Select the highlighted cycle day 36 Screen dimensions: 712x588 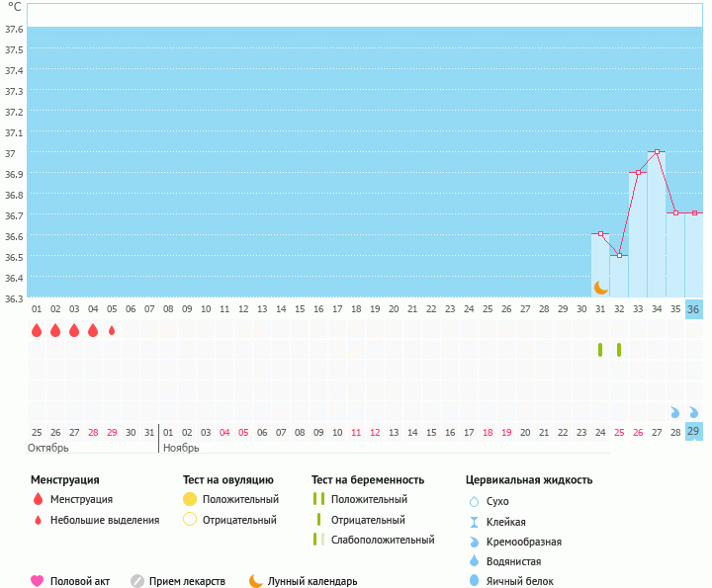694,308
